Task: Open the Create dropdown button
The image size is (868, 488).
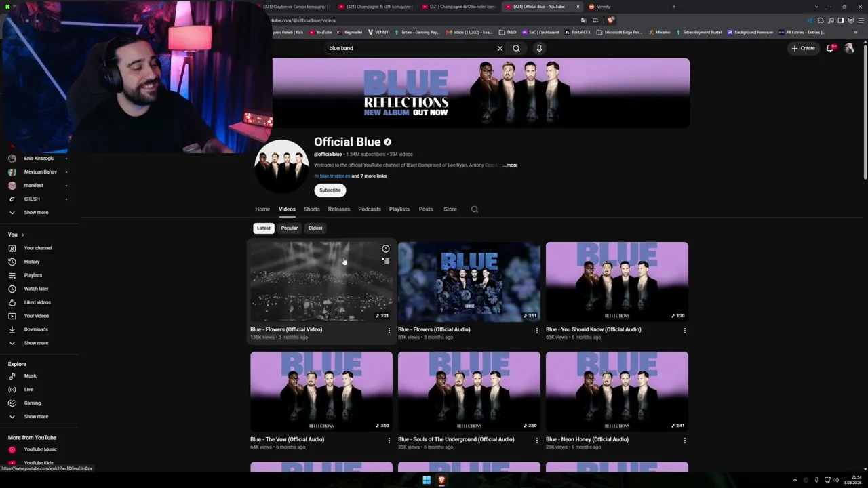Action: [x=803, y=48]
